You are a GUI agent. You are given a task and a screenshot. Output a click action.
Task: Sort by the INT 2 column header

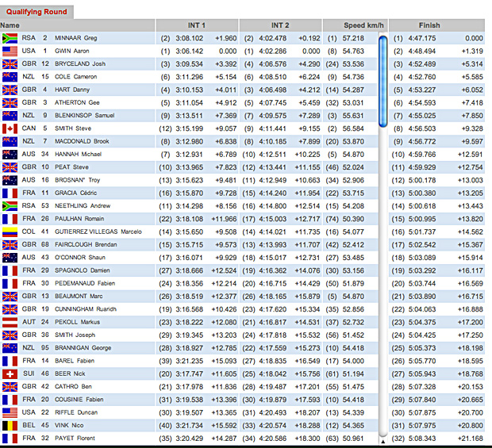(279, 25)
